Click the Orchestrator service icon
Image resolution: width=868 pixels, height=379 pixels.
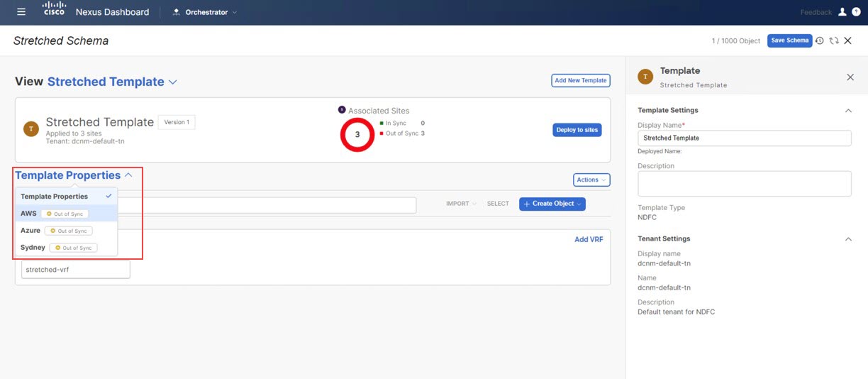tap(177, 12)
